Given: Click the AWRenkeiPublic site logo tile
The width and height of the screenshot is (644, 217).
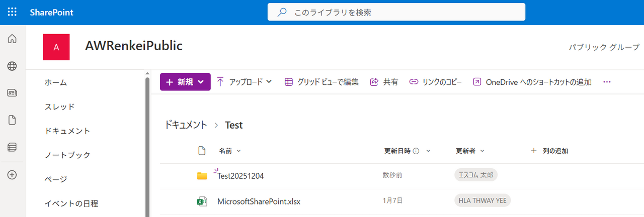Looking at the screenshot, I should coord(56,47).
